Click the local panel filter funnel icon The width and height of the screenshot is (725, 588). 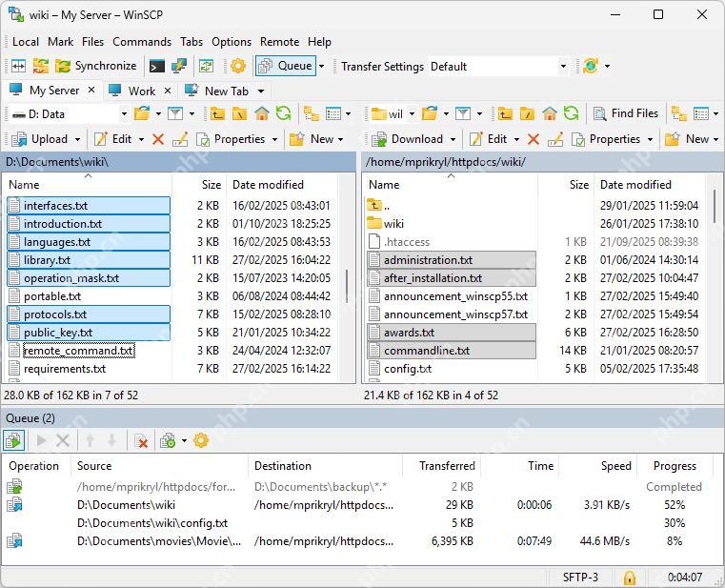tap(175, 113)
